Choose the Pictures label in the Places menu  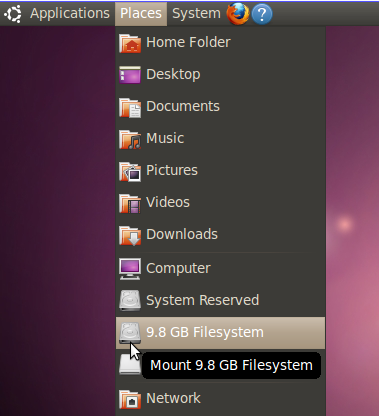172,170
